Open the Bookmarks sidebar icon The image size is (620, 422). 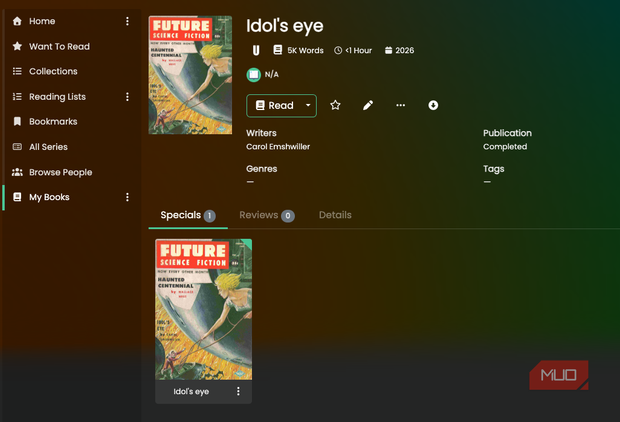(17, 121)
